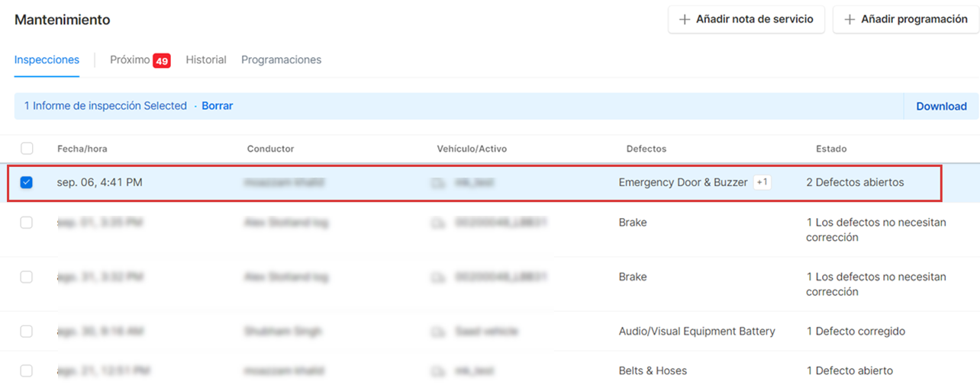
Task: Switch to the Historial tab
Action: click(206, 59)
